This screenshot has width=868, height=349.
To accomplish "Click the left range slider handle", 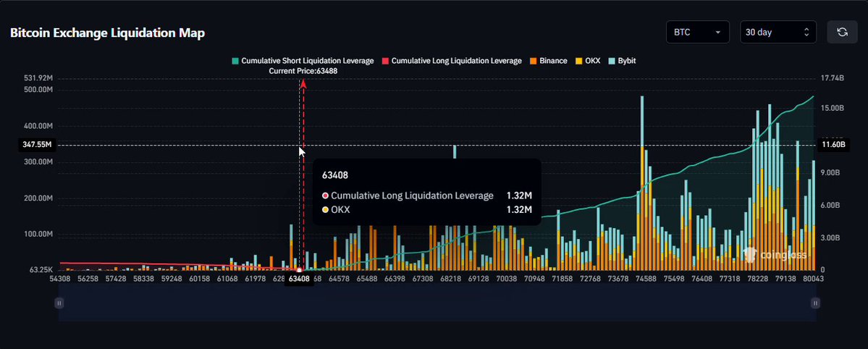I will (x=59, y=303).
